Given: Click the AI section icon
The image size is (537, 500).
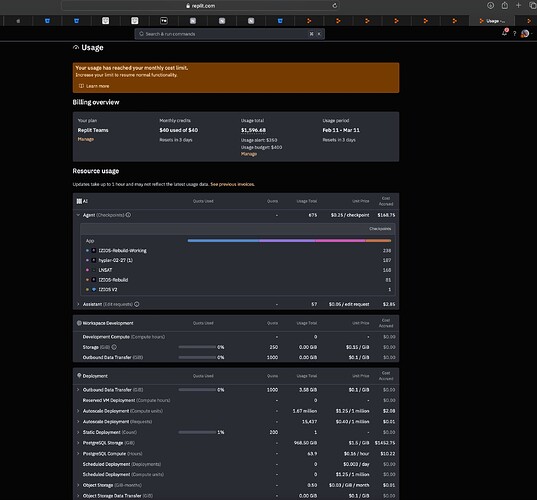Looking at the screenshot, I should (x=79, y=201).
